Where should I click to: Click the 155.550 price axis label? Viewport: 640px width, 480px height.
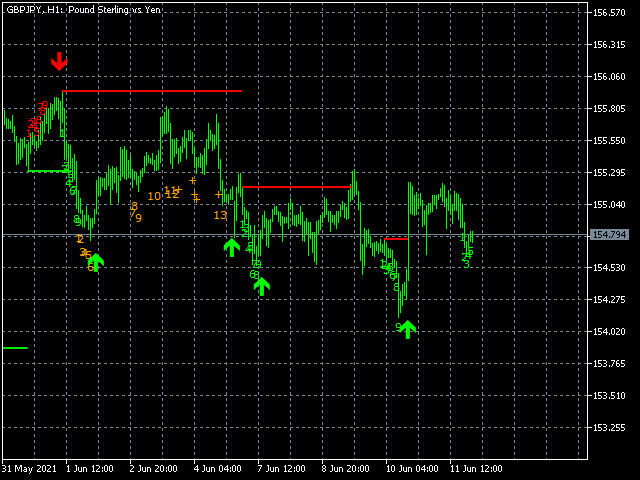(609, 140)
